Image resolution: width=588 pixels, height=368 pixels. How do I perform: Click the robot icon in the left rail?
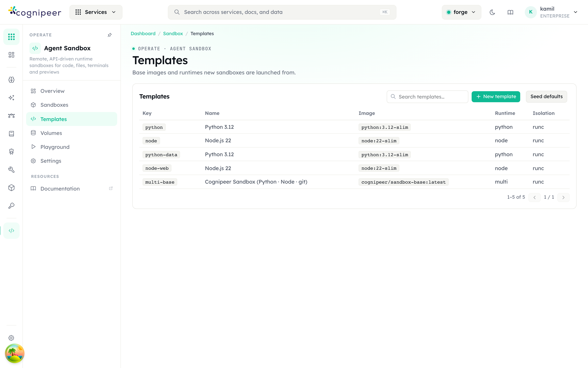(x=11, y=152)
